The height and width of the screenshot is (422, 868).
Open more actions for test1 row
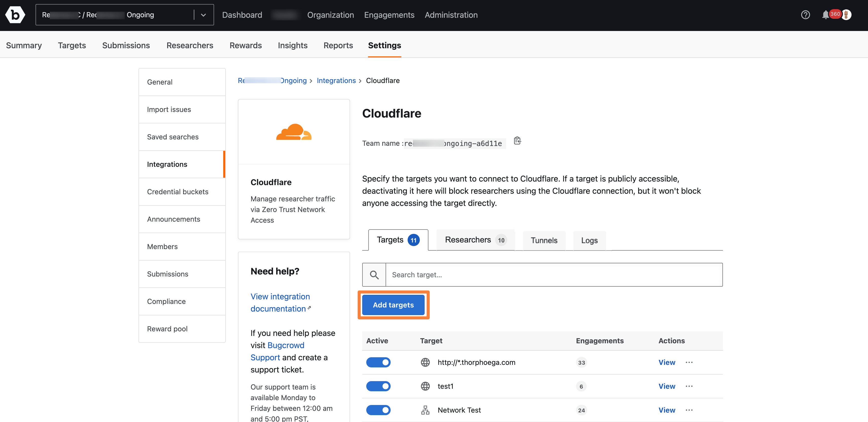(x=689, y=386)
